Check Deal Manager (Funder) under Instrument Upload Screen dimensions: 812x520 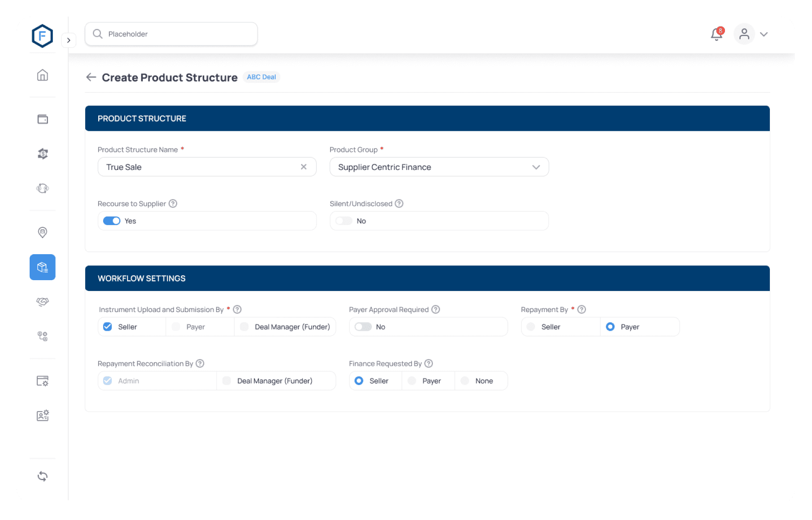[x=244, y=327]
